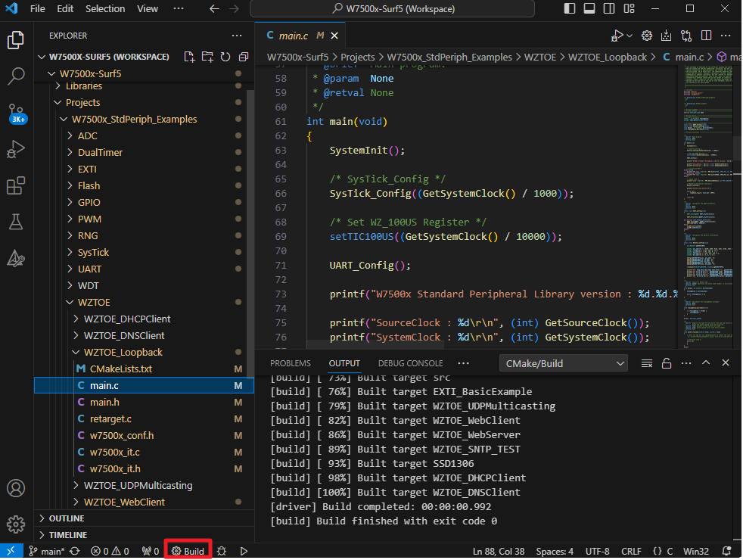Switch to the PROBLEMS tab
This screenshot has height=560, width=743.
pyautogui.click(x=290, y=363)
